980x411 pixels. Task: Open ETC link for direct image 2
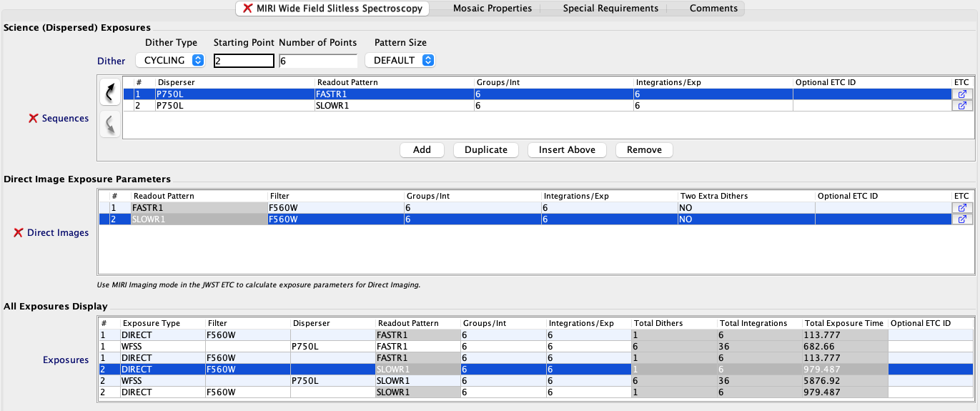pos(962,219)
